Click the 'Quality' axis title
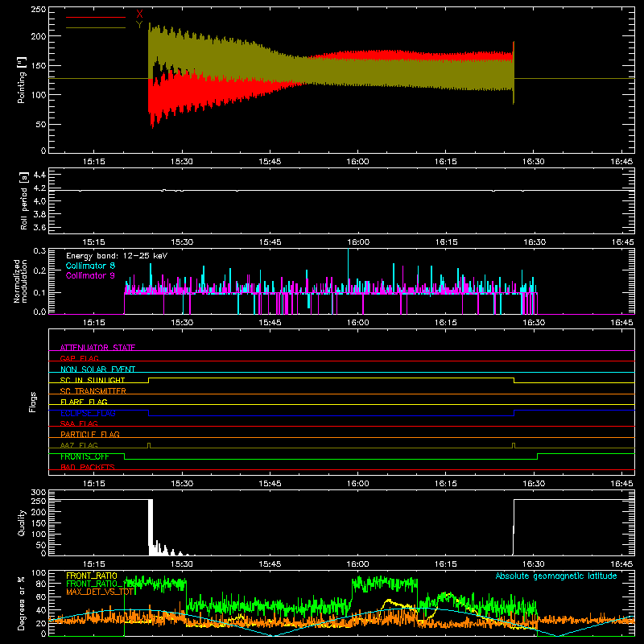Screen dimensions: 644x644 22,522
